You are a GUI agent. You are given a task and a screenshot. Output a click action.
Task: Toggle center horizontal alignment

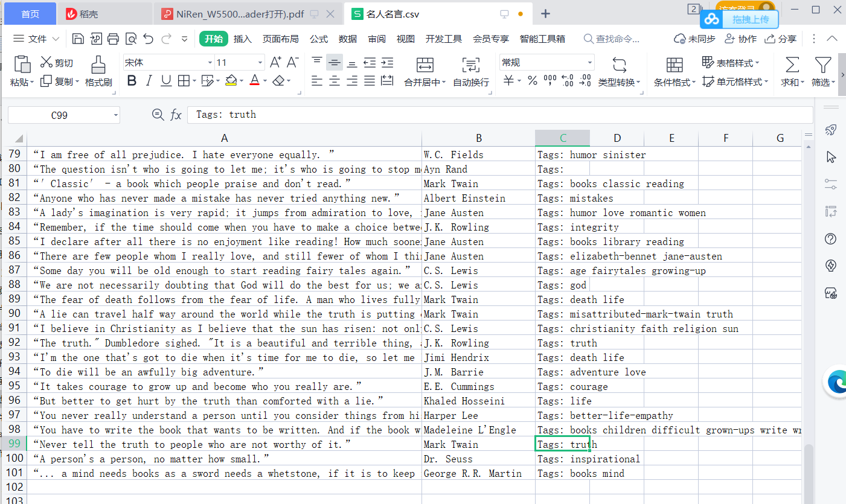335,81
